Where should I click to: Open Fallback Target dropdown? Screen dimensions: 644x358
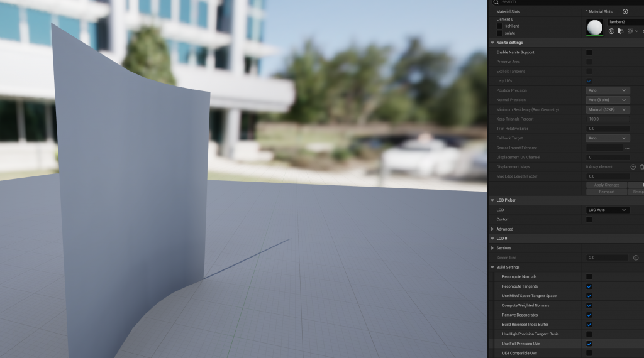pyautogui.click(x=608, y=138)
